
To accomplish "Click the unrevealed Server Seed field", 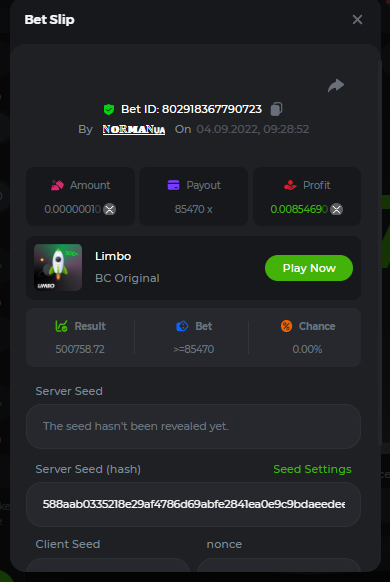I will (193, 426).
